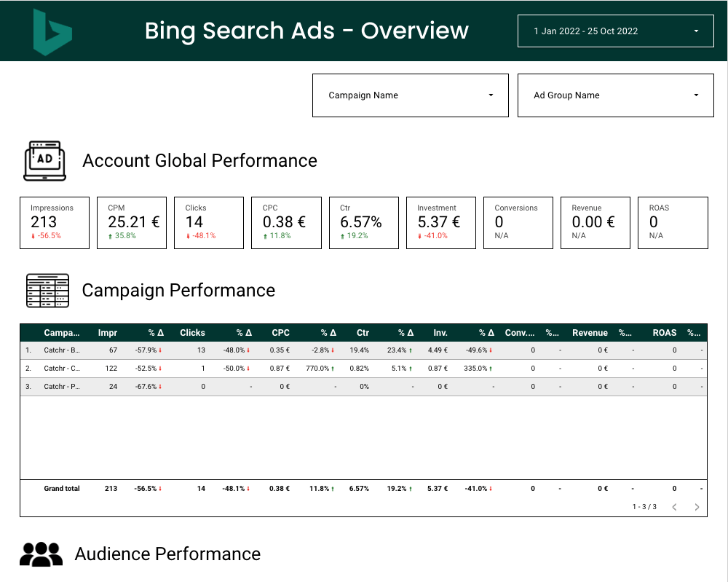The image size is (728, 582).
Task: Go to previous table page arrow
Action: [674, 507]
